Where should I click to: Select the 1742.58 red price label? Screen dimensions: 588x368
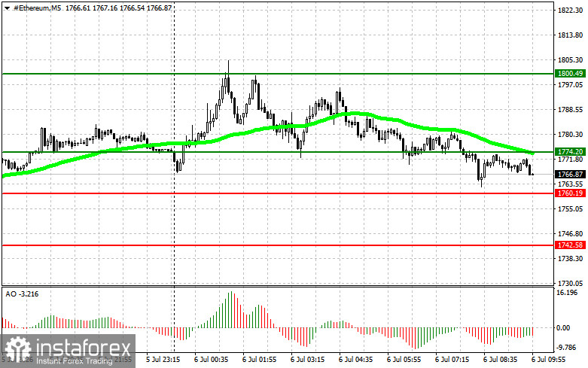[570, 245]
